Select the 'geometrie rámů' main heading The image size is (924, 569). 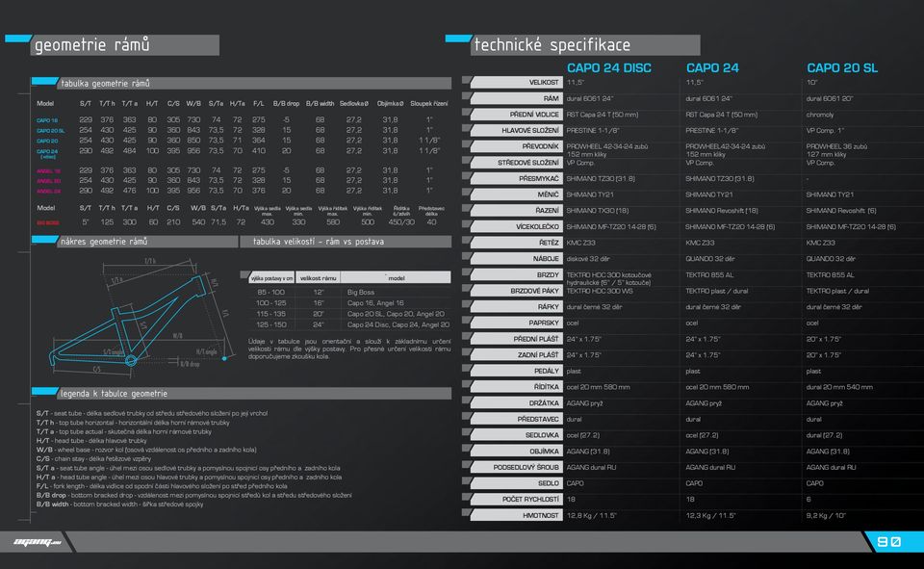pos(91,45)
